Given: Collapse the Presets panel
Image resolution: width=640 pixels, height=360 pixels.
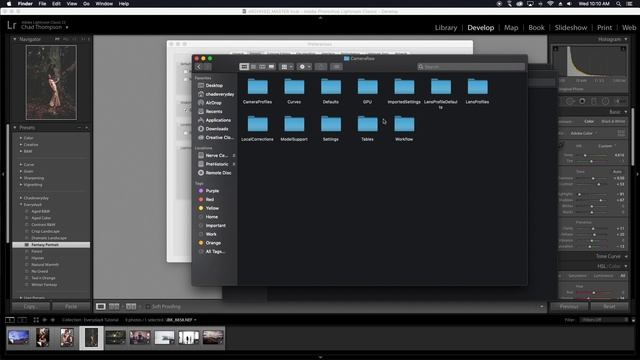Looking at the screenshot, I should point(15,128).
